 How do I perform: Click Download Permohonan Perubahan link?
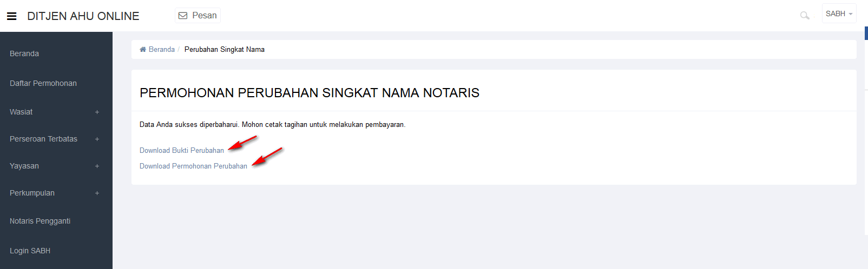[193, 166]
